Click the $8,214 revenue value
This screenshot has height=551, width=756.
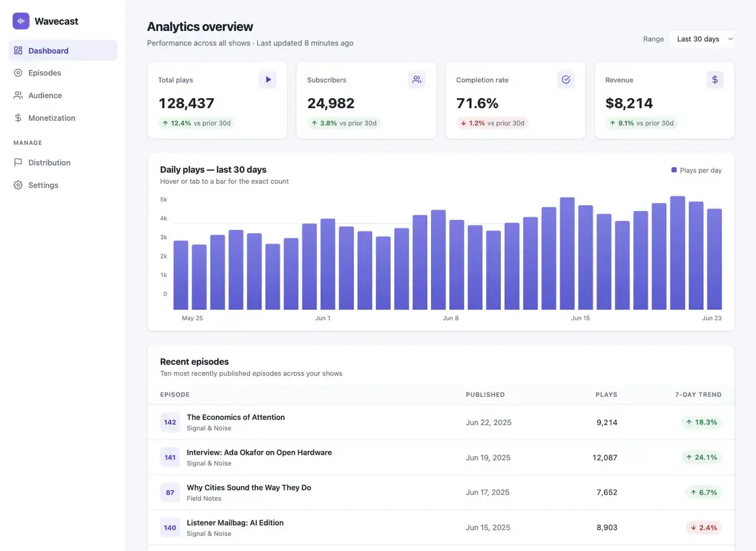click(x=629, y=103)
